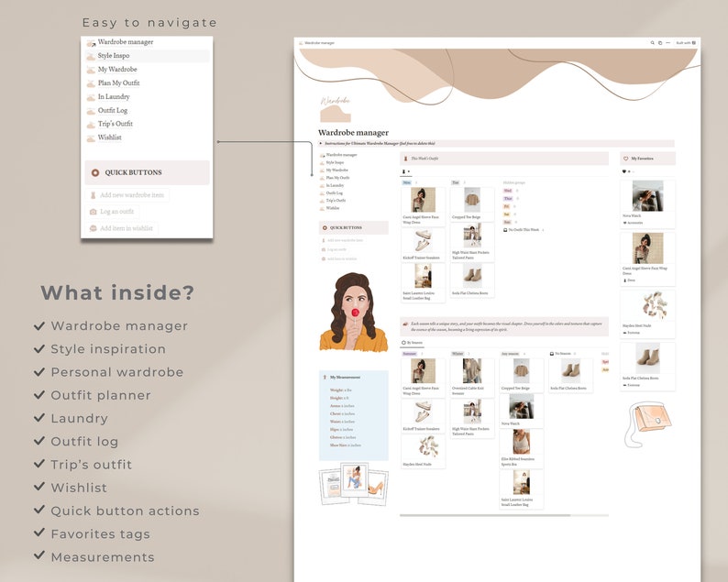The height and width of the screenshot is (582, 728).
Task: Open the My Favorites heart view dropdown
Action: pyautogui.click(x=626, y=171)
